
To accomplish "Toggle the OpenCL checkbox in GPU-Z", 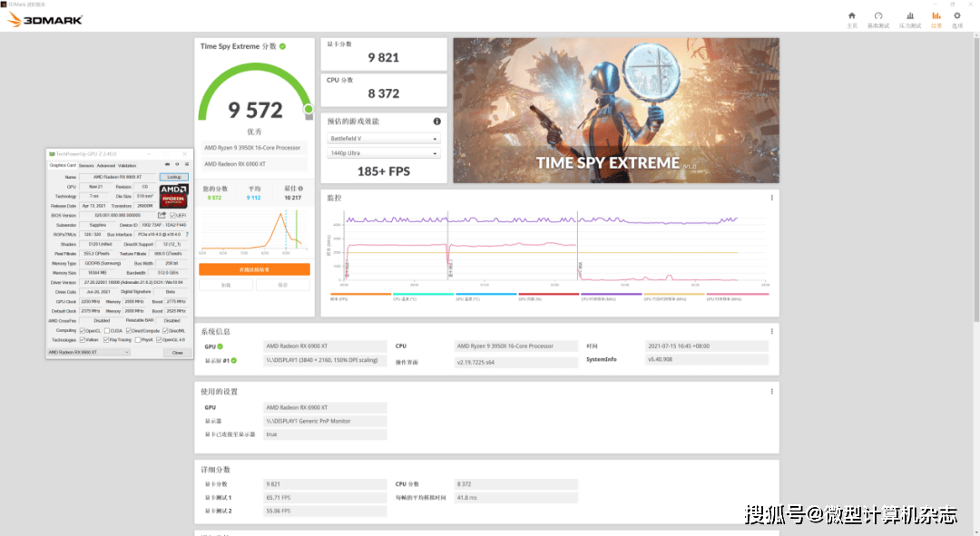I will point(83,330).
